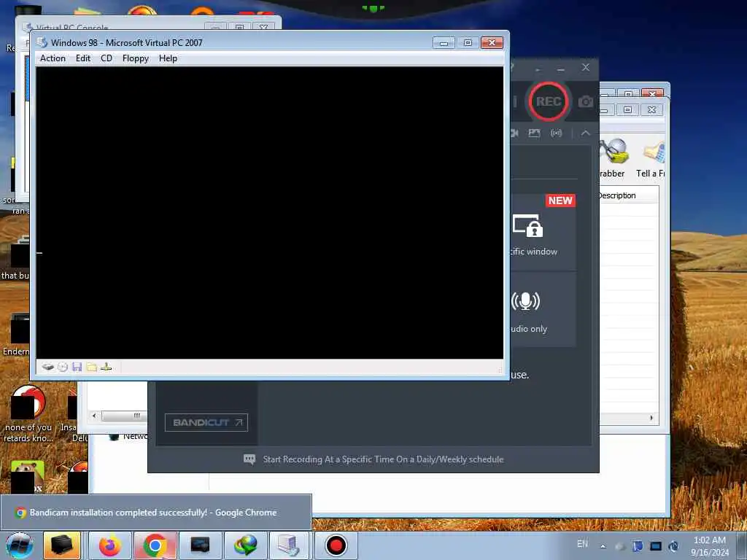Collapse Bandicam panel with the up chevron
Image resolution: width=747 pixels, height=560 pixels.
click(x=586, y=133)
